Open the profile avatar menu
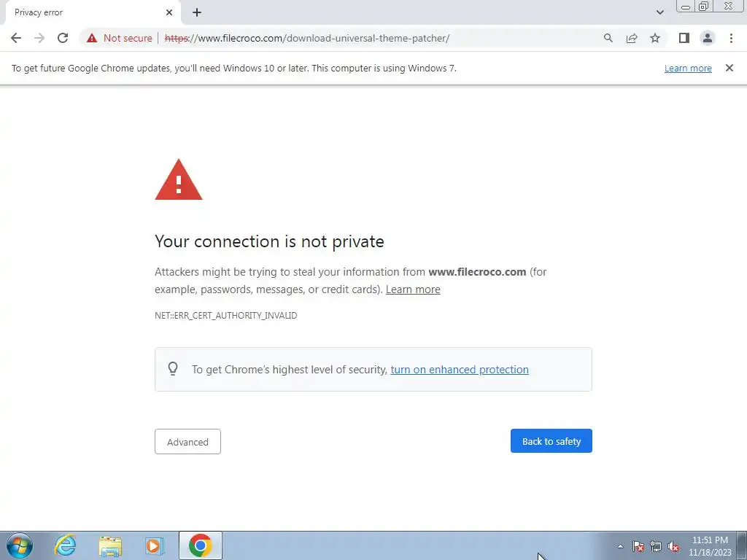 point(708,38)
